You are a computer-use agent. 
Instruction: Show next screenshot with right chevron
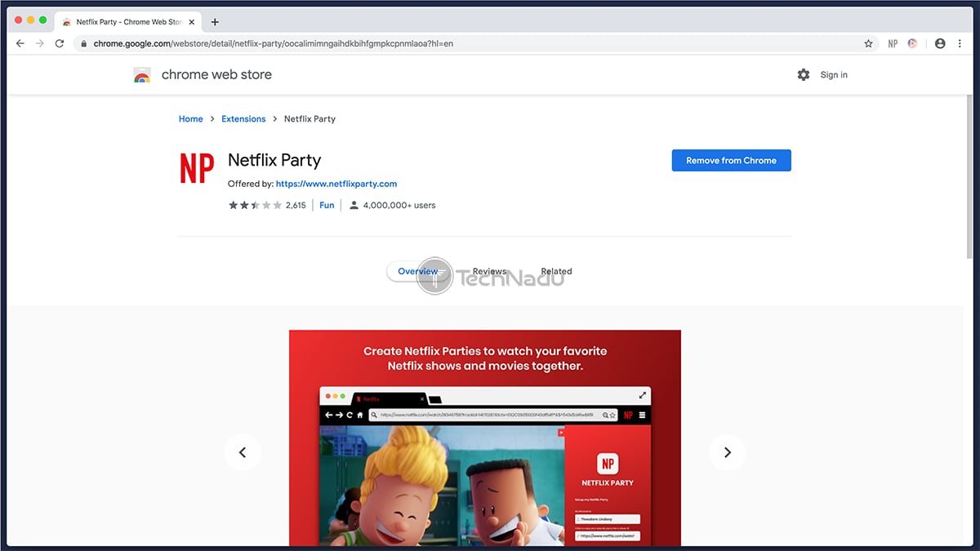pyautogui.click(x=727, y=452)
